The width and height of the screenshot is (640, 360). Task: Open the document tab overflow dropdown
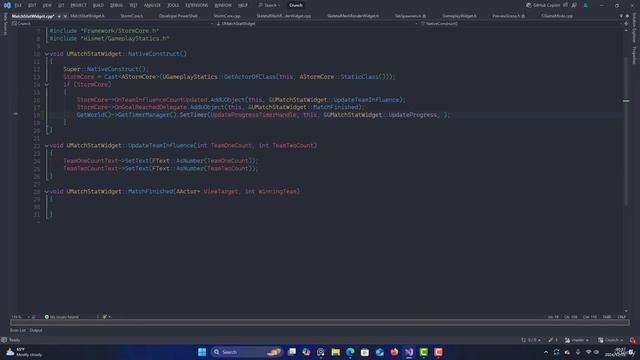[x=621, y=16]
